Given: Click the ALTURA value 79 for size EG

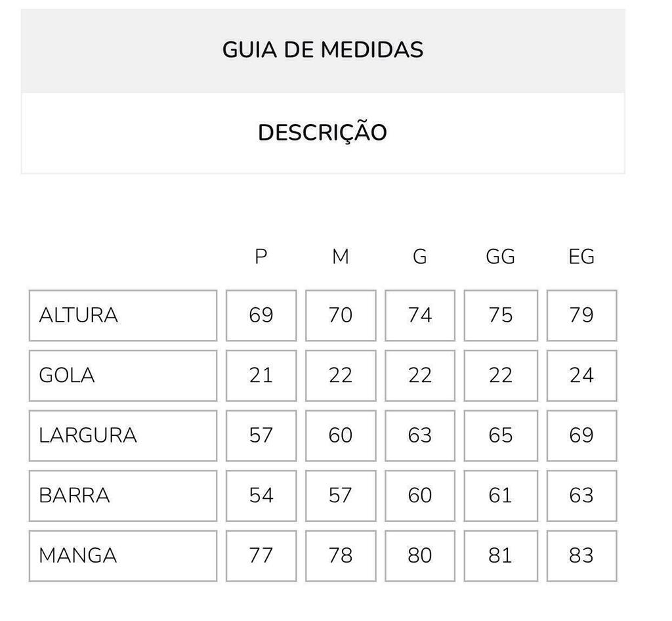Looking at the screenshot, I should click(581, 316).
